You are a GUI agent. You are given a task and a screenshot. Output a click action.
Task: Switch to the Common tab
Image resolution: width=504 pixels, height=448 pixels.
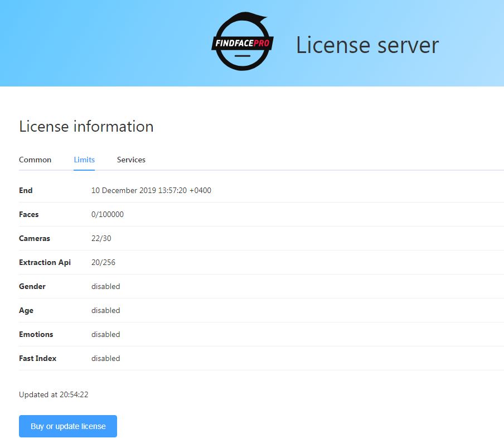[35, 160]
